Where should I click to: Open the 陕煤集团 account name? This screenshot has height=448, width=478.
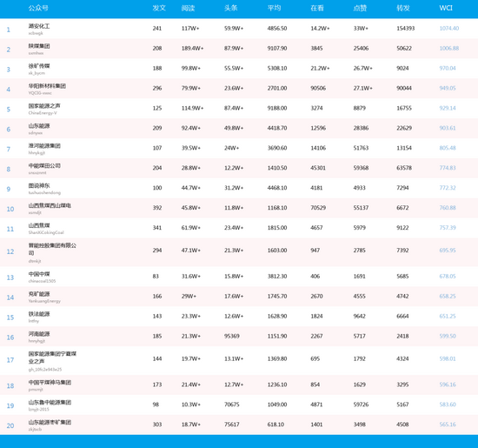click(39, 46)
